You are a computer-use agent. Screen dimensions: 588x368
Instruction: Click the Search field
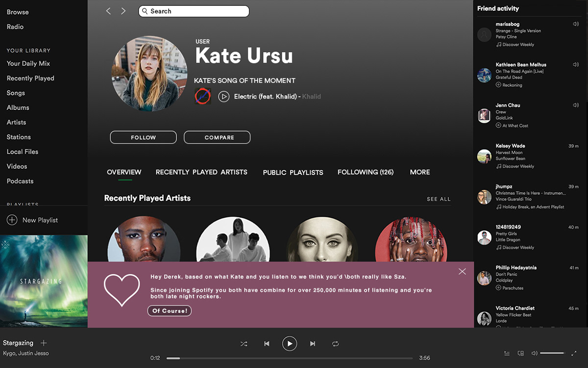coord(194,11)
